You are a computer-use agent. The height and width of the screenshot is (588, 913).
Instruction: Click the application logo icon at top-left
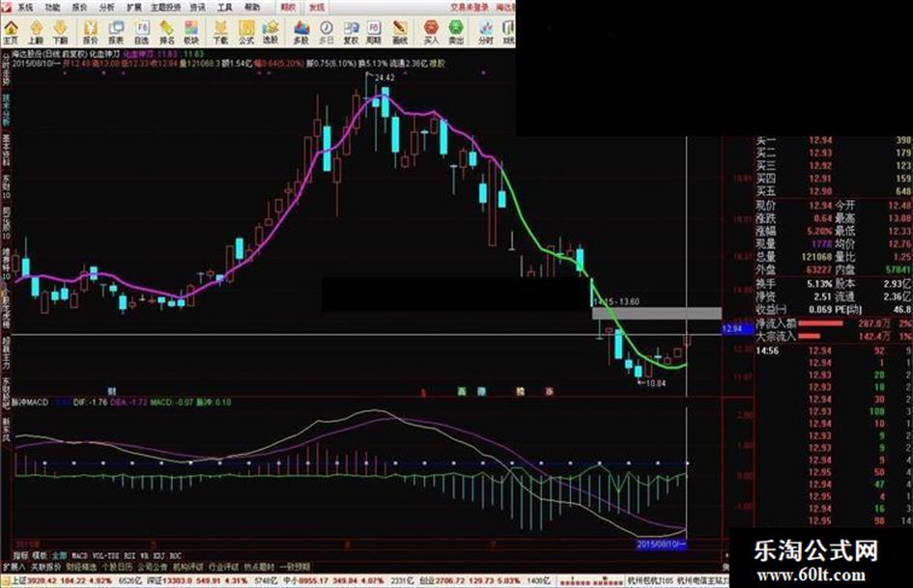[x=5, y=7]
